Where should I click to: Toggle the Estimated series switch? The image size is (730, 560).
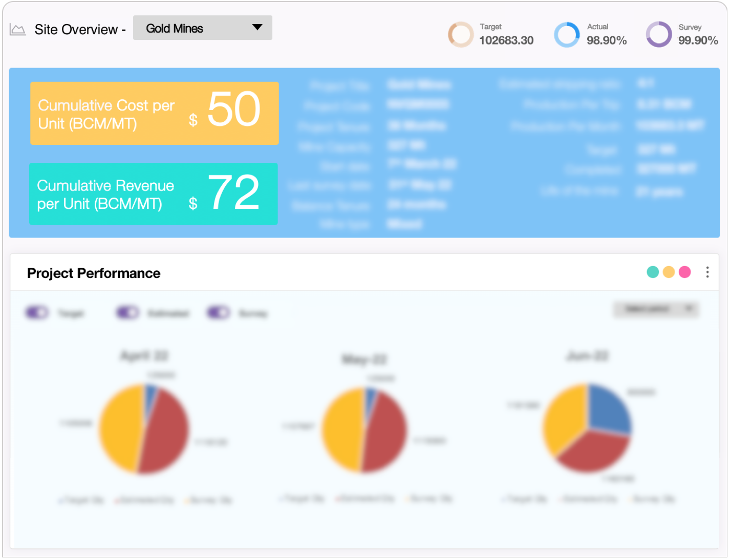[127, 312]
